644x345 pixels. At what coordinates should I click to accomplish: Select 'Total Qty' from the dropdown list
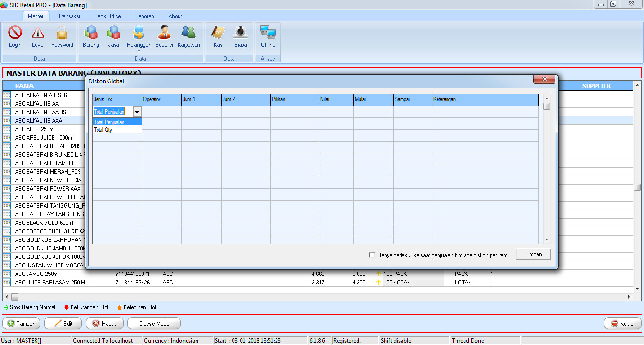coord(104,129)
